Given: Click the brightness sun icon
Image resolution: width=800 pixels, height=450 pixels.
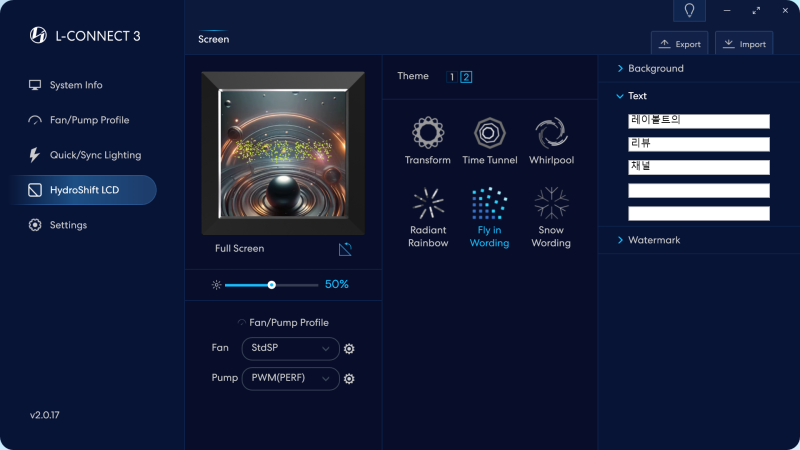Looking at the screenshot, I should coord(216,285).
